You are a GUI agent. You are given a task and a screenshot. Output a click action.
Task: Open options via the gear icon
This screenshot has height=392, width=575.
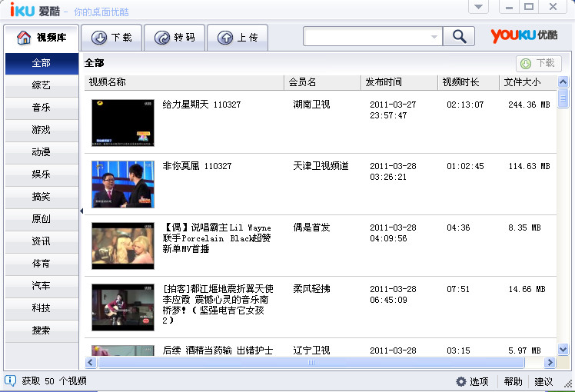pos(461,381)
